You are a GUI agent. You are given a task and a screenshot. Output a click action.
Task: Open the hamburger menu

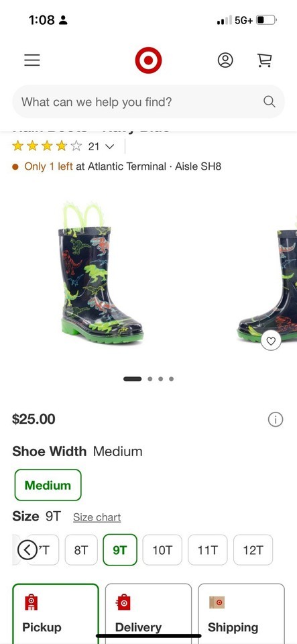(x=32, y=60)
